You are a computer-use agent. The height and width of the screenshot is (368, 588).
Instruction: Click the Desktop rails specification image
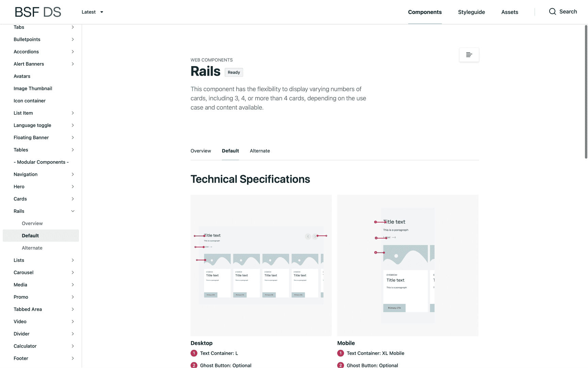pos(261,265)
